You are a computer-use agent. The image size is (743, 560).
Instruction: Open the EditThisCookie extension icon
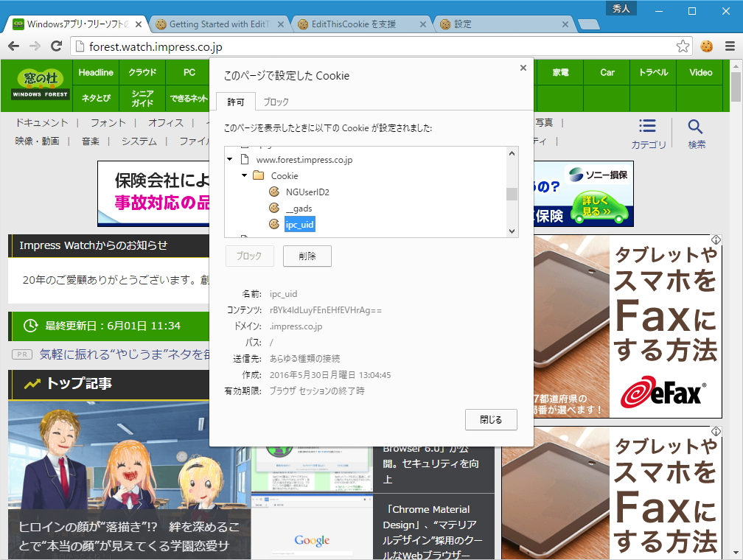tap(706, 46)
